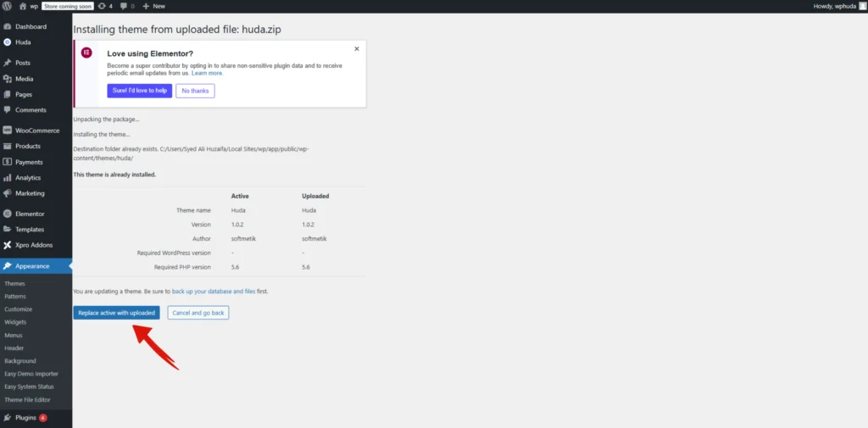Viewport: 868px width, 428px height.
Task: Open the updates icon showing 4
Action: 105,6
